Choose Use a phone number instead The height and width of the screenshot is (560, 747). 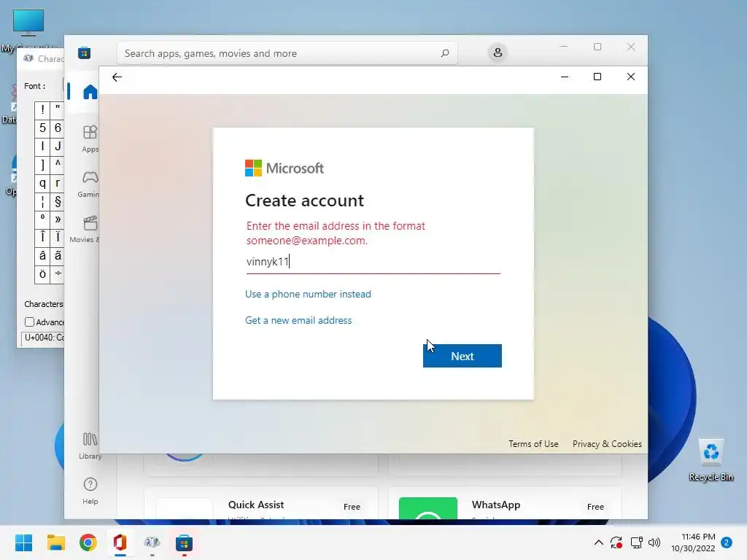point(308,294)
